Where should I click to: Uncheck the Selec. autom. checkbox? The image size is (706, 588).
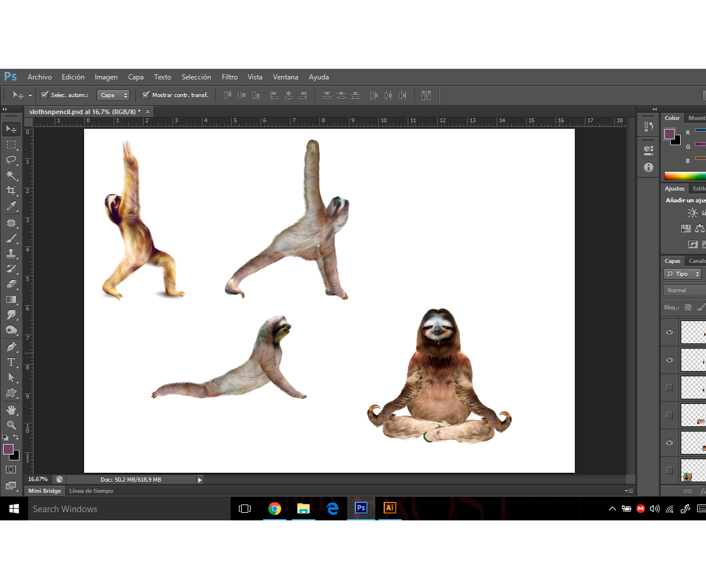point(44,95)
